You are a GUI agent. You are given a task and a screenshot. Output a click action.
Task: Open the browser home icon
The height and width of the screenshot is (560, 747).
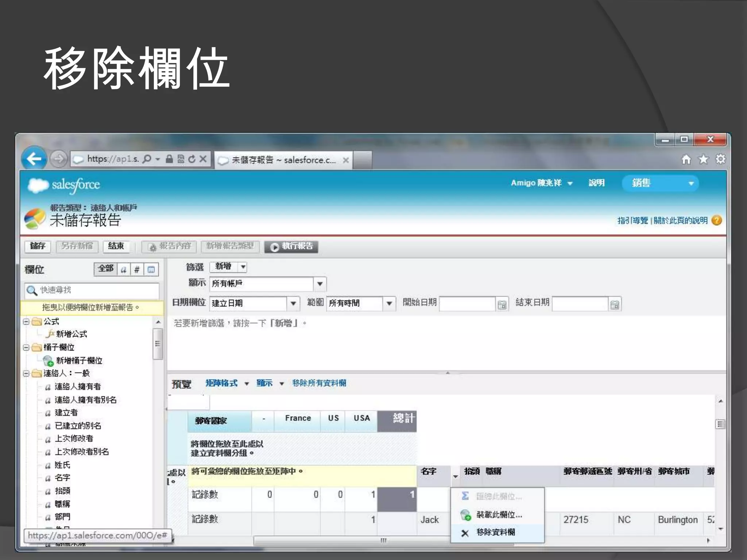686,160
